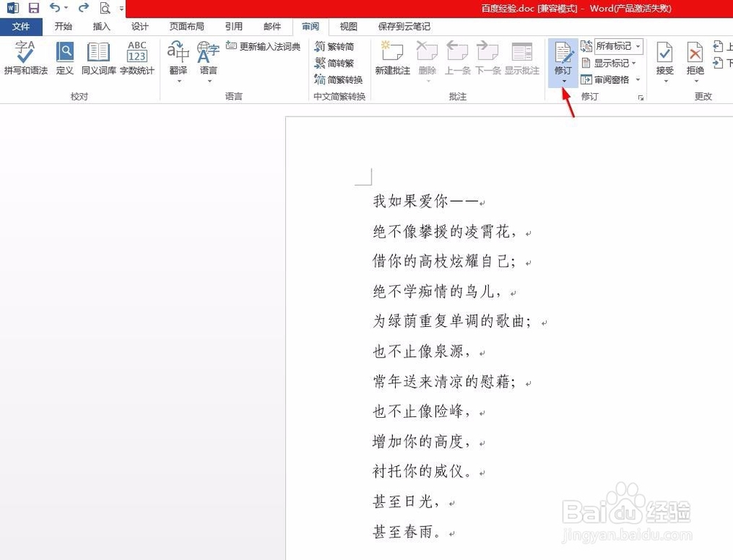Click the Word application icon in title bar
This screenshot has height=560, width=733.
(x=12, y=8)
